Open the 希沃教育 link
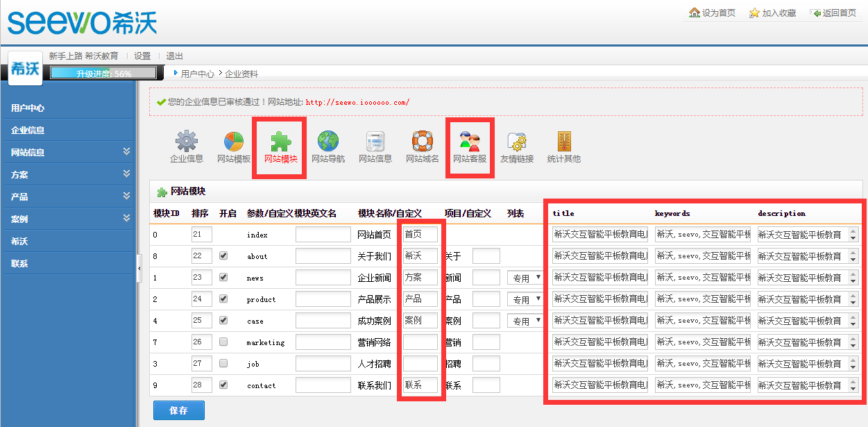This screenshot has height=427, width=868. click(101, 56)
